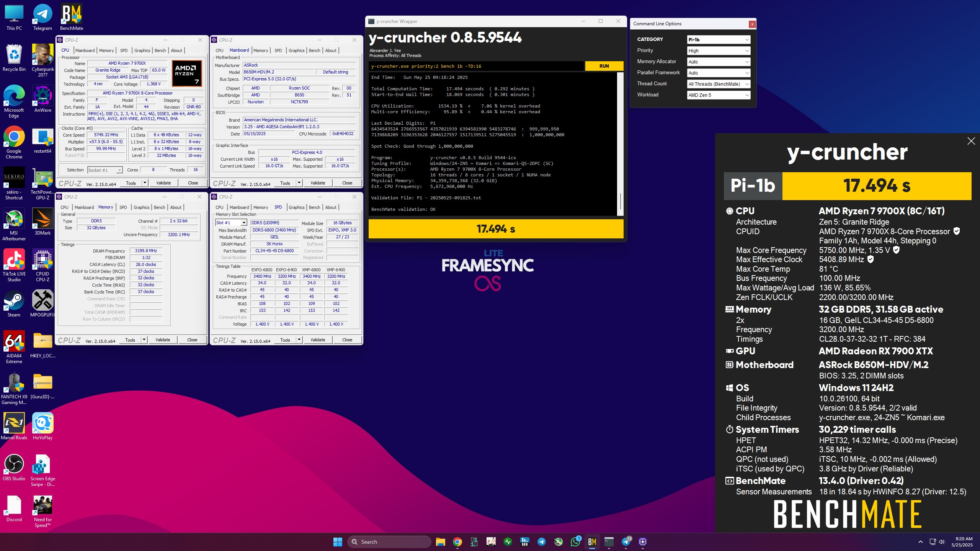Click the taskbar Search box
The height and width of the screenshot is (551, 980).
[x=389, y=542]
